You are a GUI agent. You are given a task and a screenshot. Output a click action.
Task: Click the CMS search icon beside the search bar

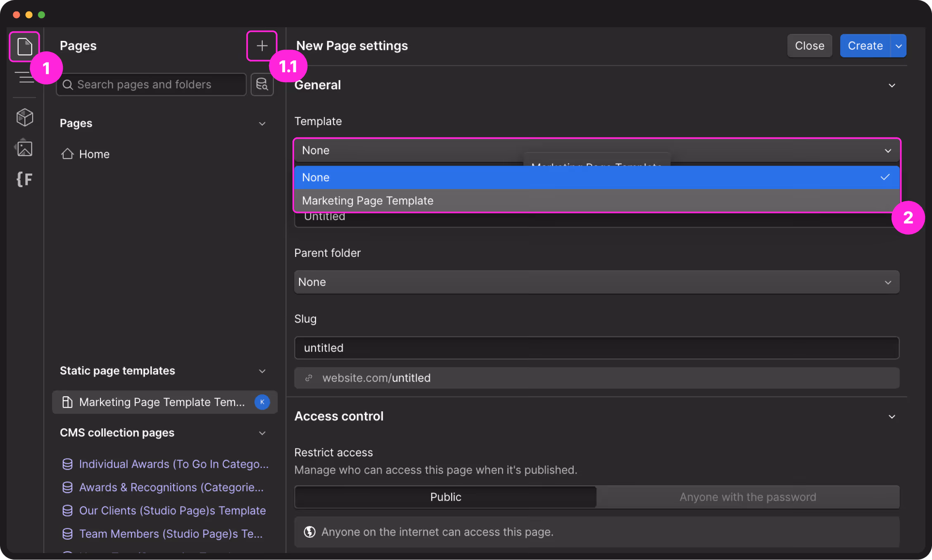coord(262,84)
